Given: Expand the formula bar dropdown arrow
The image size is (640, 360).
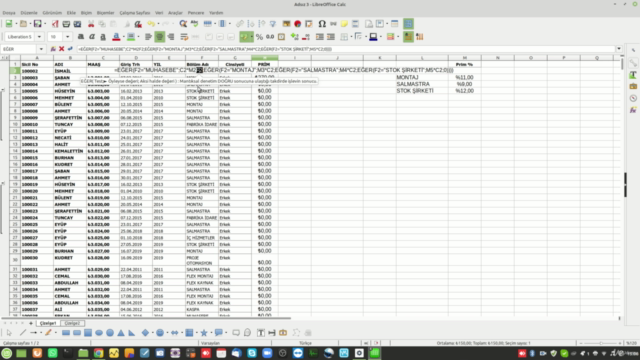Looking at the screenshot, I should coord(619,49).
